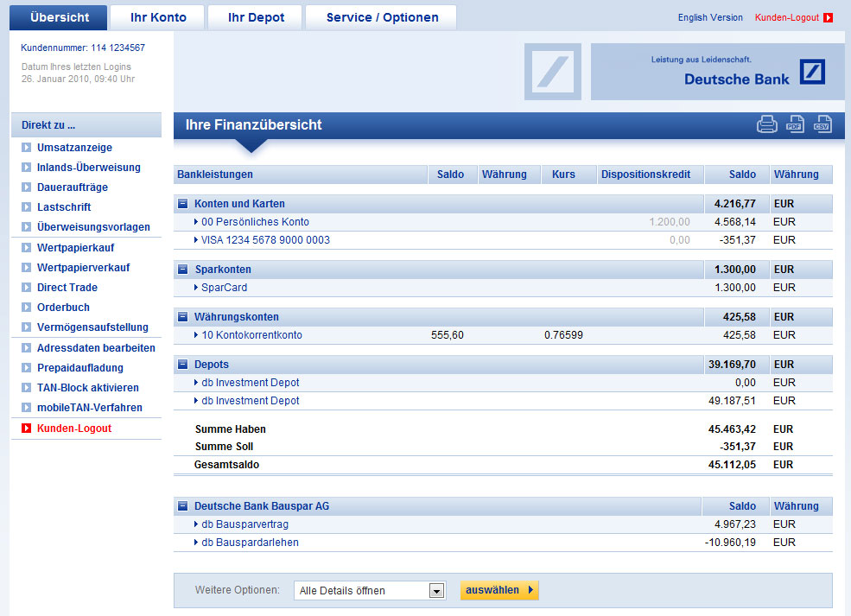851x616 pixels.
Task: Click the arrow icon beside TAN-Block aktivieren
Action: click(x=26, y=388)
